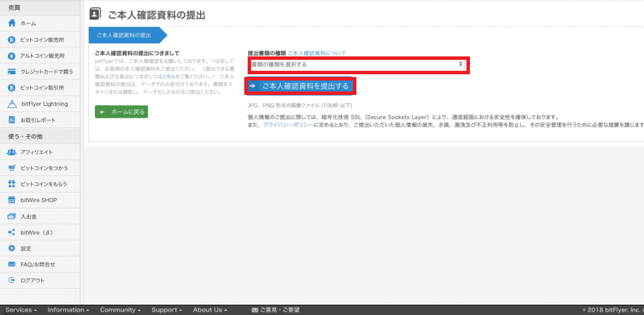Open お取引レポート in the sidebar
This screenshot has width=644, height=315.
40,120
